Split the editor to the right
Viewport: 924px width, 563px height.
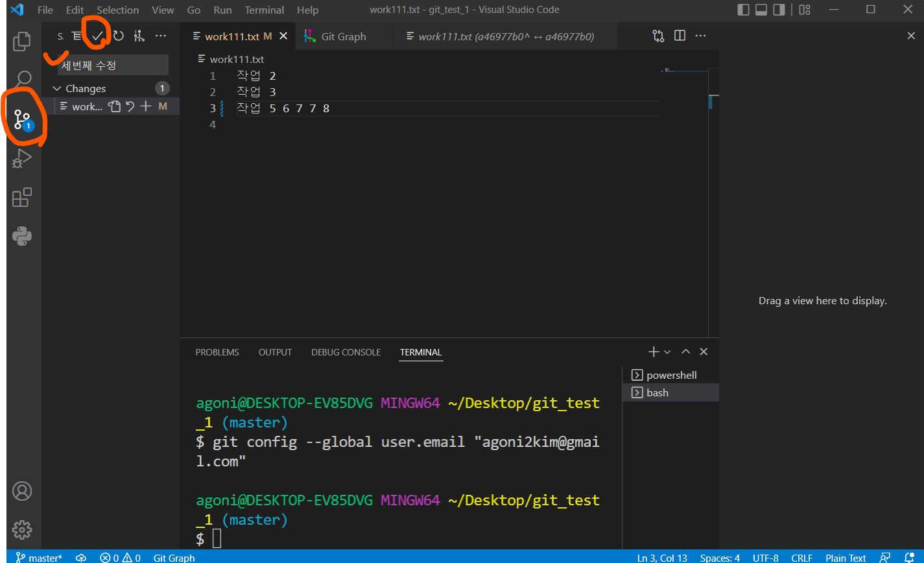(x=680, y=36)
